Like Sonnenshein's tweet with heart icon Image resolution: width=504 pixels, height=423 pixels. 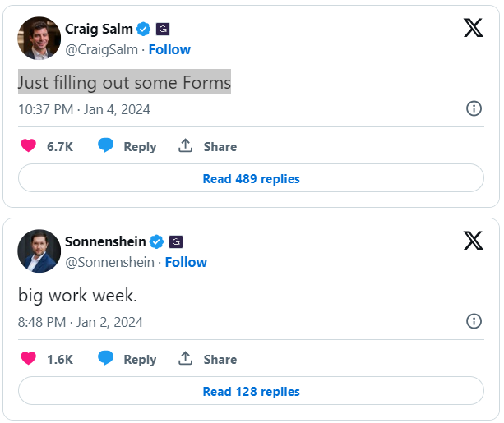click(x=28, y=358)
